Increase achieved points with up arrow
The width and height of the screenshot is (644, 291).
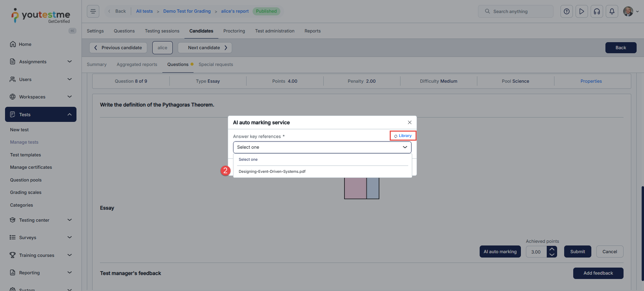pyautogui.click(x=552, y=249)
